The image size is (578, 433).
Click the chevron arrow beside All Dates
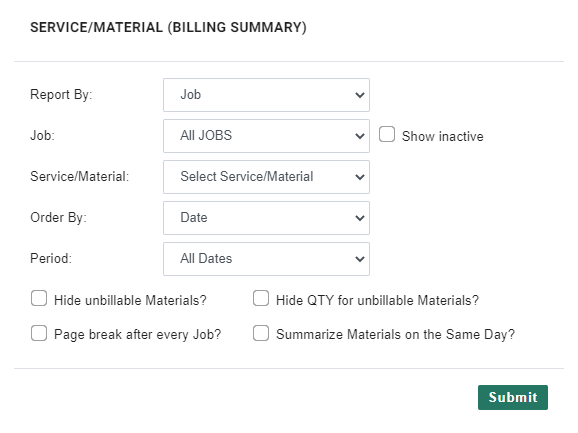pyautogui.click(x=360, y=259)
